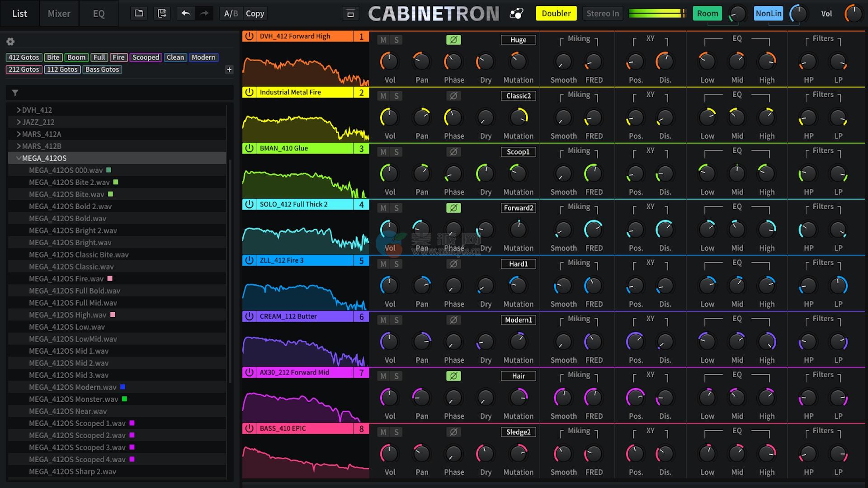This screenshot has height=488, width=868.
Task: Expand the DVH_412 folder
Action: tap(19, 110)
